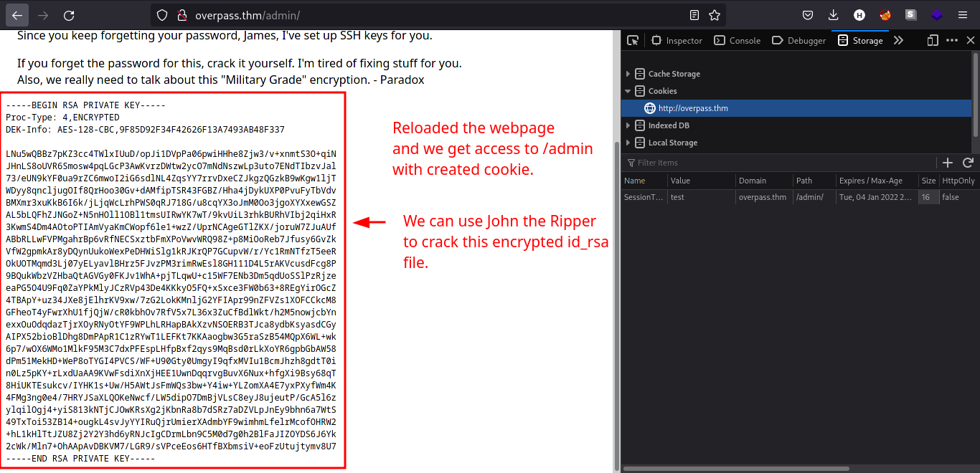Expand the Cache Storage section
Screen dimensions: 980x473
coord(628,73)
